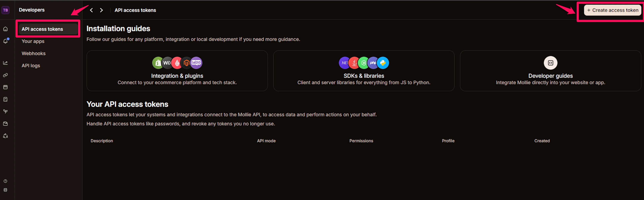This screenshot has width=644, height=200.
Task: Open the TB account avatar menu
Action: (6, 10)
